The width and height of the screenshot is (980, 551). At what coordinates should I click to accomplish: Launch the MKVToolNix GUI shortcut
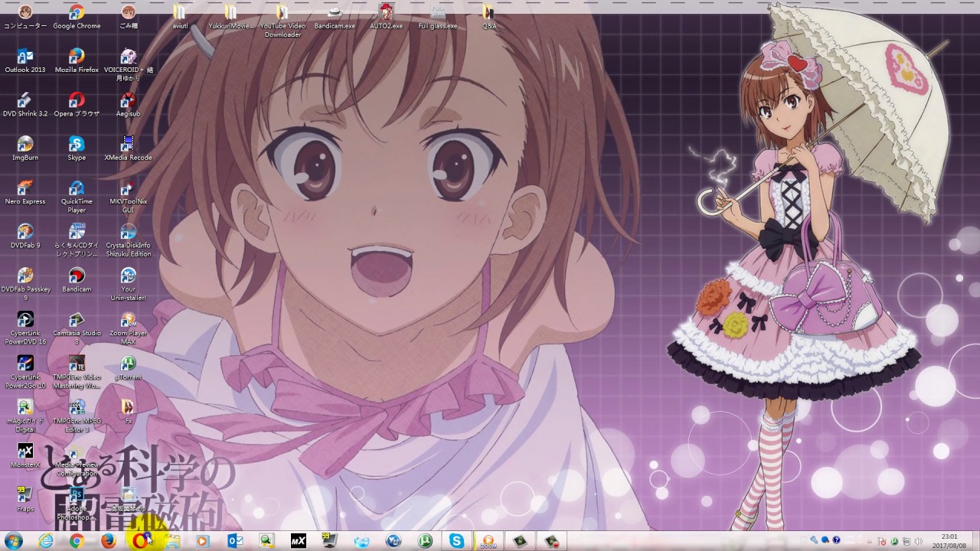(x=129, y=197)
